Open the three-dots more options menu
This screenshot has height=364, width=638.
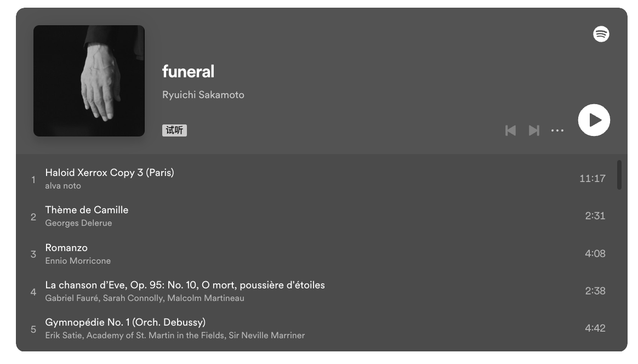[x=557, y=130]
